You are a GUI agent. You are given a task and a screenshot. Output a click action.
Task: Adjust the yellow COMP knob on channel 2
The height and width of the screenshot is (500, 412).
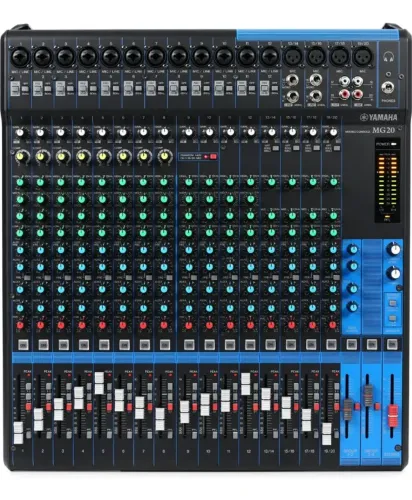coord(40,156)
